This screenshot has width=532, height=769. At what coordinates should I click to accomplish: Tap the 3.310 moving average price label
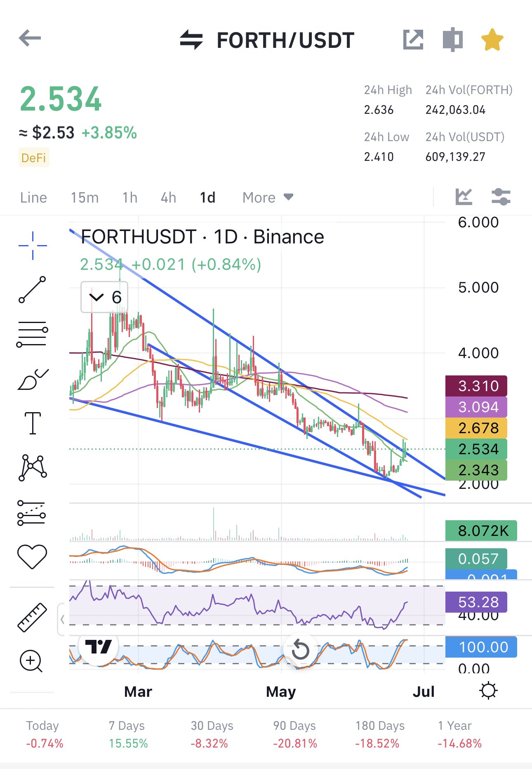tap(476, 386)
